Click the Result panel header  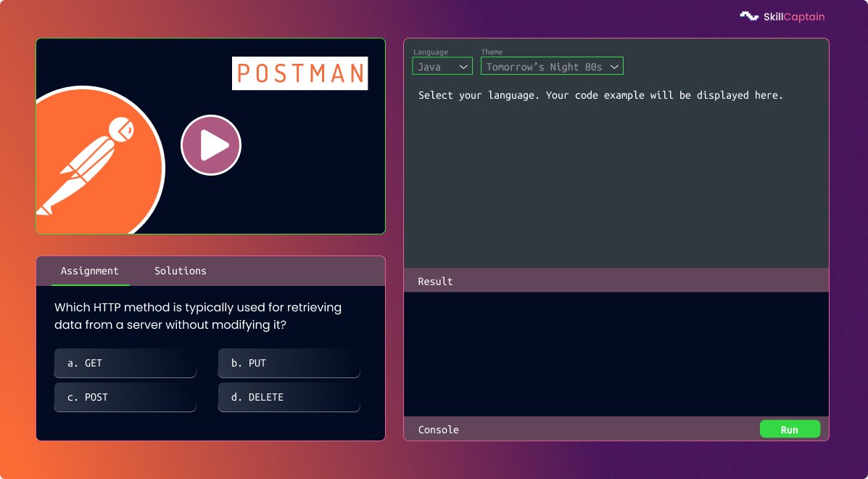pos(616,281)
